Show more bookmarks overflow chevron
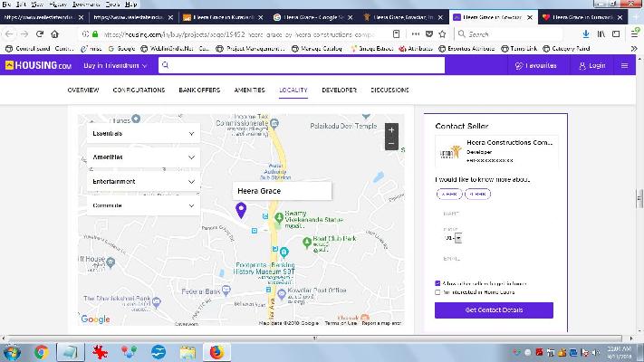The height and width of the screenshot is (362, 644). point(634,49)
